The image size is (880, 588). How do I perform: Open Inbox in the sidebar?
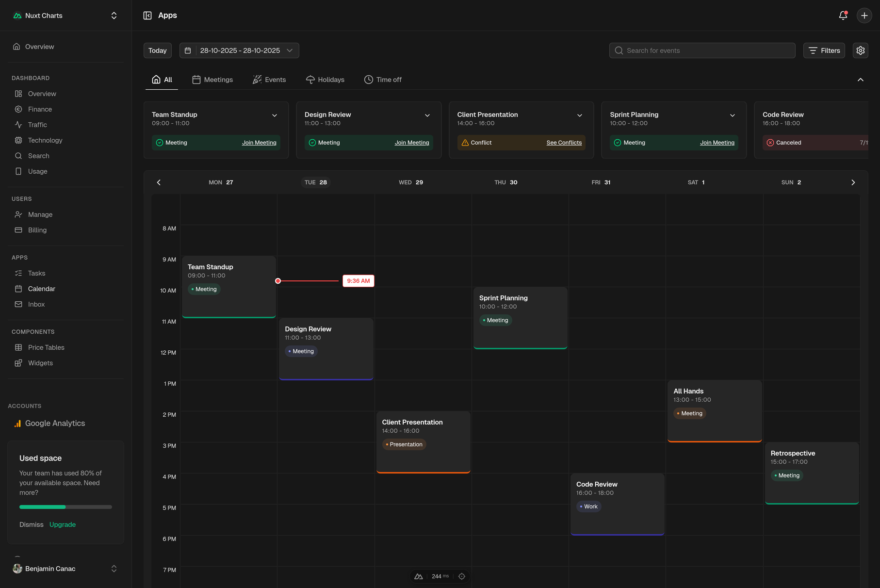[x=36, y=304]
